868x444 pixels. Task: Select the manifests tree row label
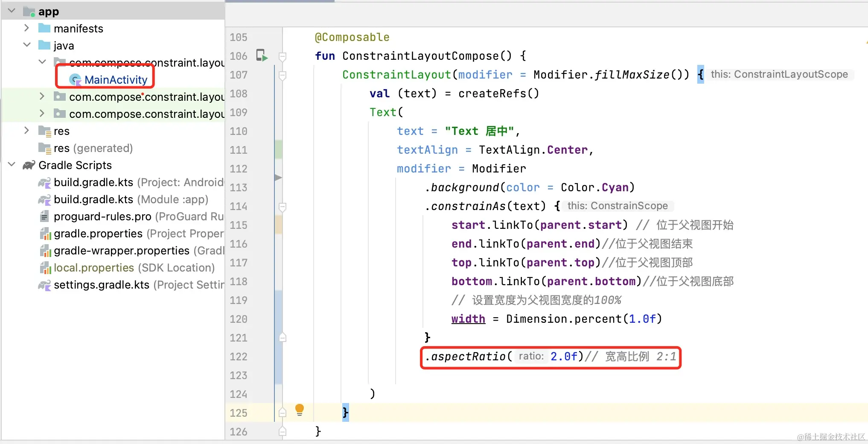point(79,29)
